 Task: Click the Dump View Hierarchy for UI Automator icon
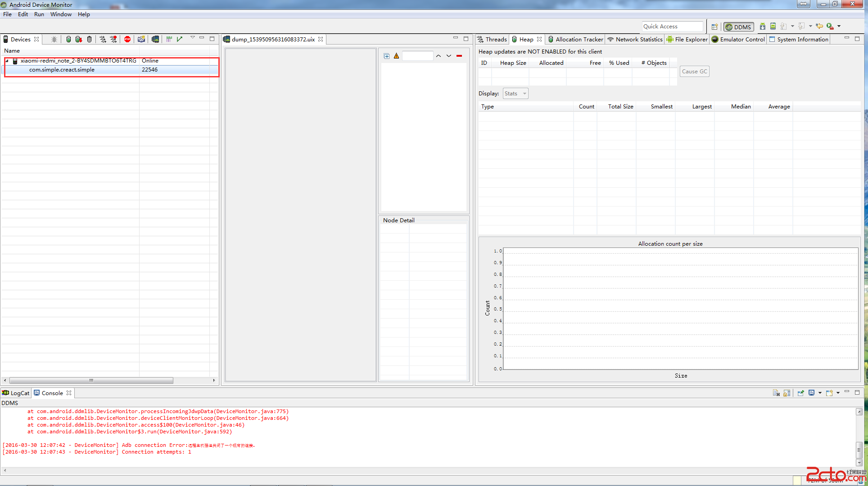click(155, 39)
